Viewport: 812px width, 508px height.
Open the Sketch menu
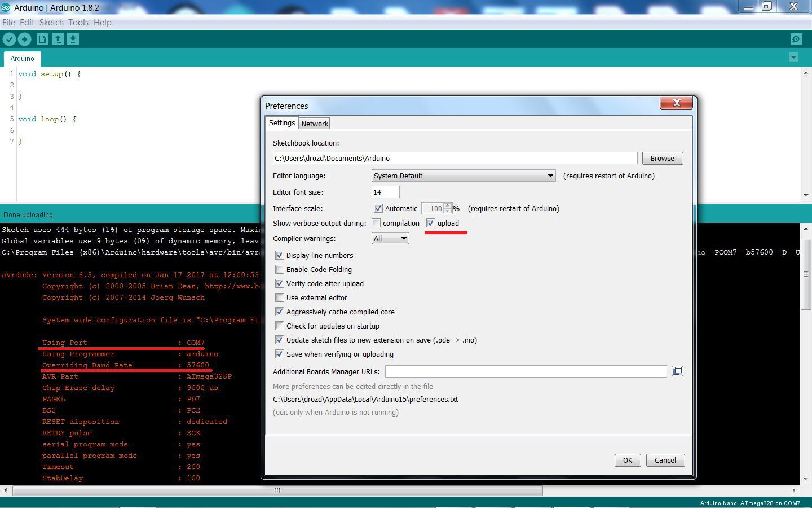point(51,22)
